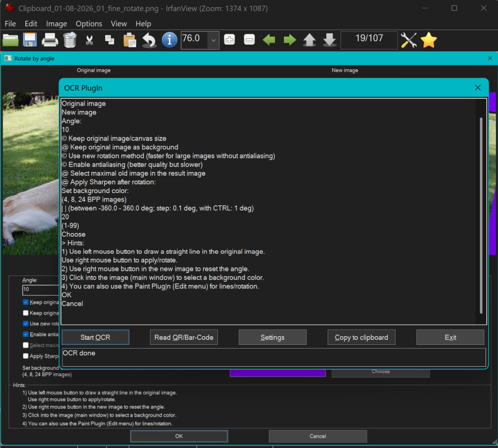Click the Cut scissors icon

point(90,40)
